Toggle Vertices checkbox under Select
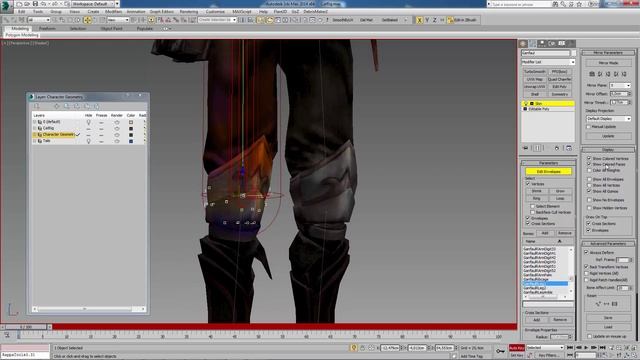The width and height of the screenshot is (640, 360). [x=528, y=184]
